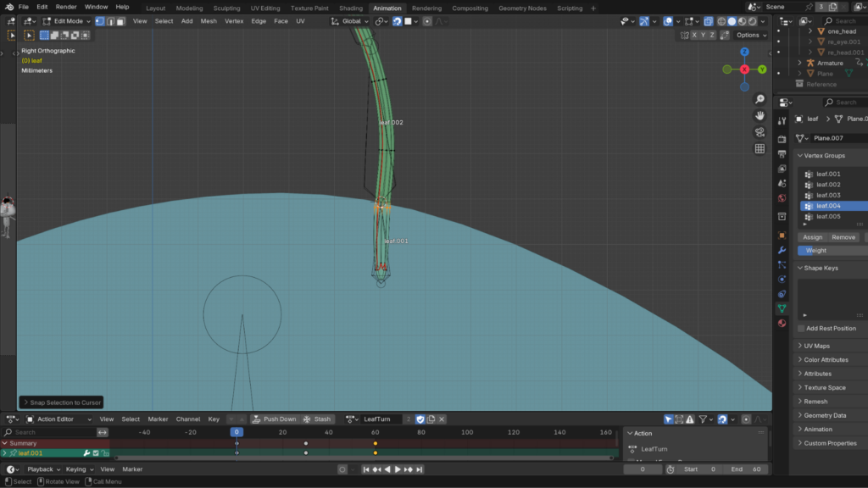The width and height of the screenshot is (868, 488).
Task: Enable X axis mesh symmetry
Action: 694,36
